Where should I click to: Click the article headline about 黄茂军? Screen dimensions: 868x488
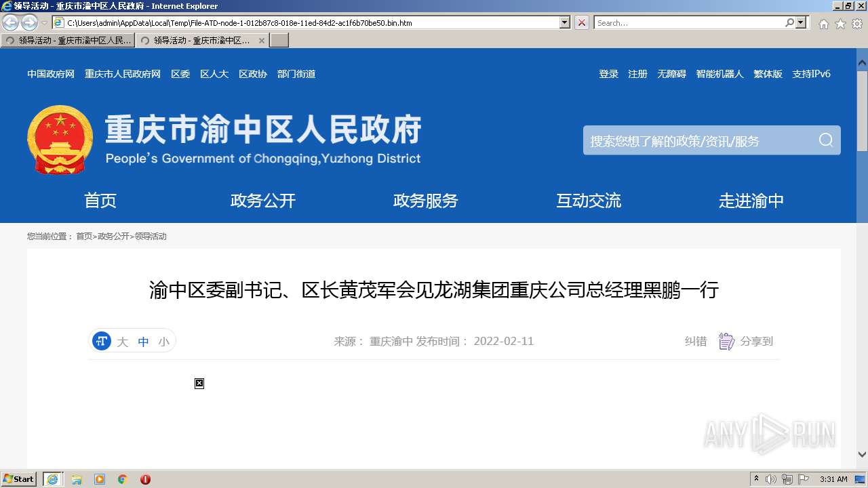pos(434,291)
